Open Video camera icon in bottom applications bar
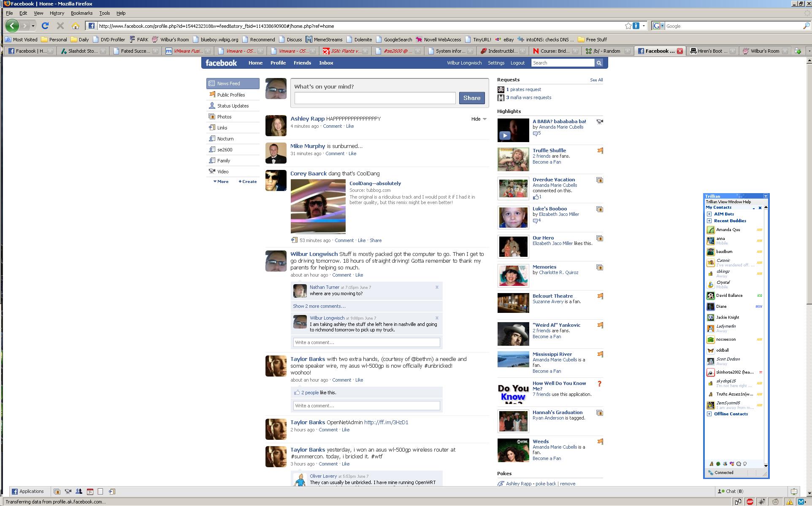 [68, 492]
